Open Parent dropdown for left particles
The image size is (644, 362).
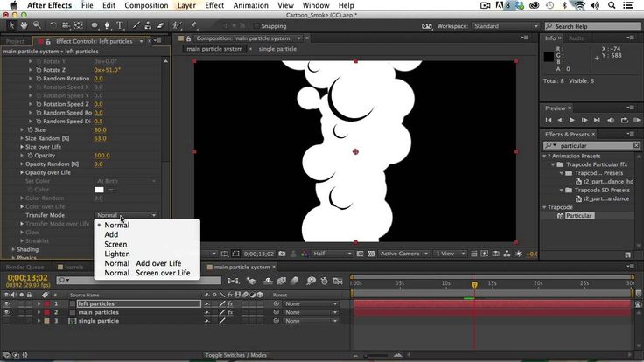(x=311, y=303)
